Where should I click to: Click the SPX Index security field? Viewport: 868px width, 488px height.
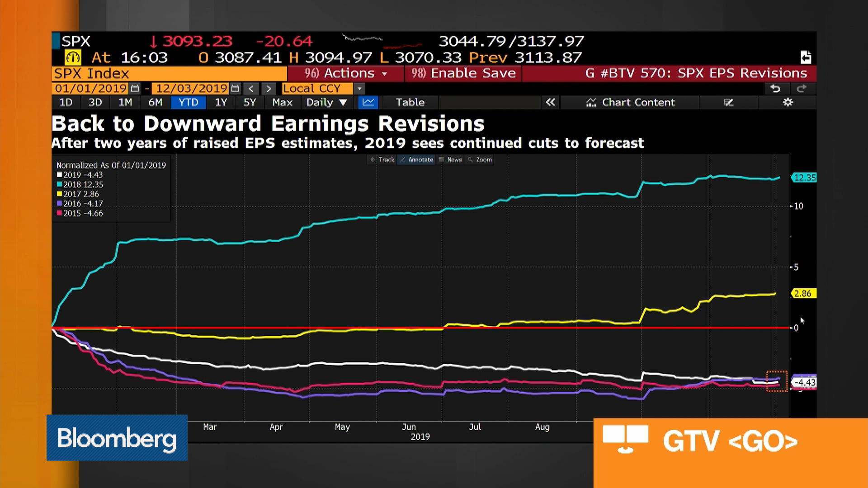click(x=170, y=73)
